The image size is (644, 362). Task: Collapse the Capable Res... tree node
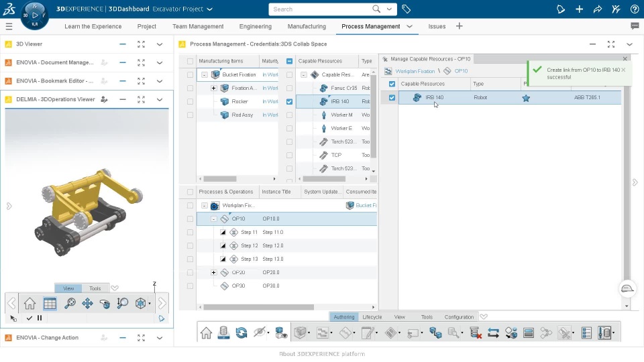(x=303, y=74)
